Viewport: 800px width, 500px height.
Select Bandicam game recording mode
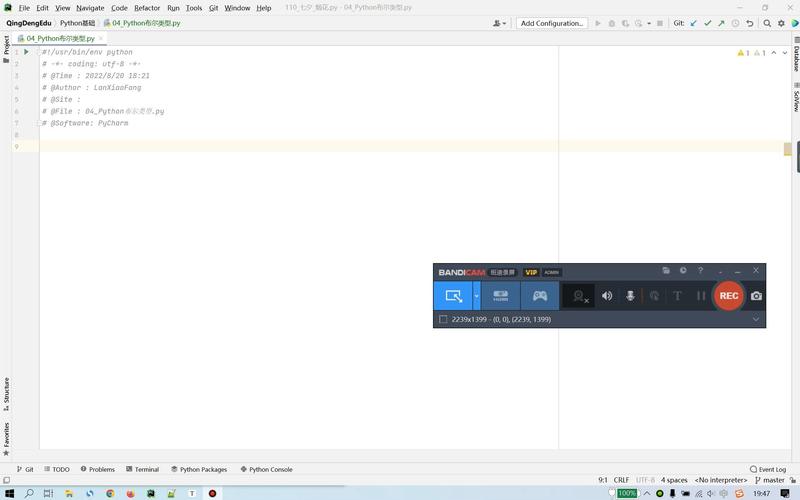pos(540,295)
